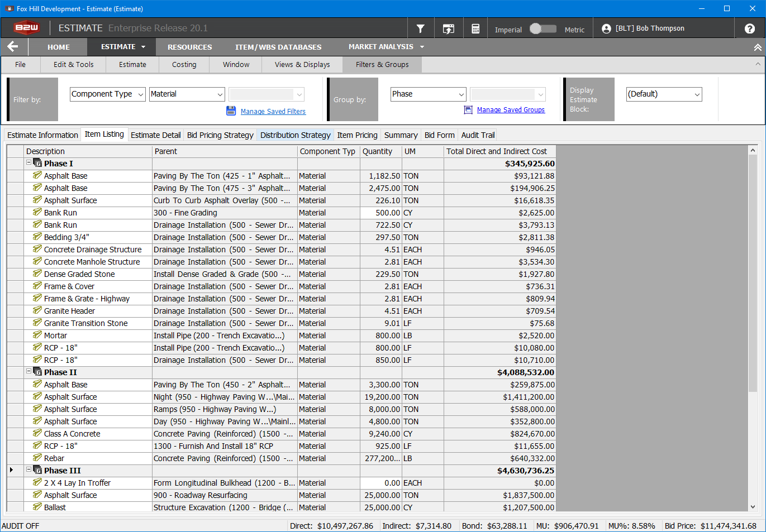Click the material icon for Dense Graded Stone
Image resolution: width=766 pixels, height=532 pixels.
click(37, 274)
